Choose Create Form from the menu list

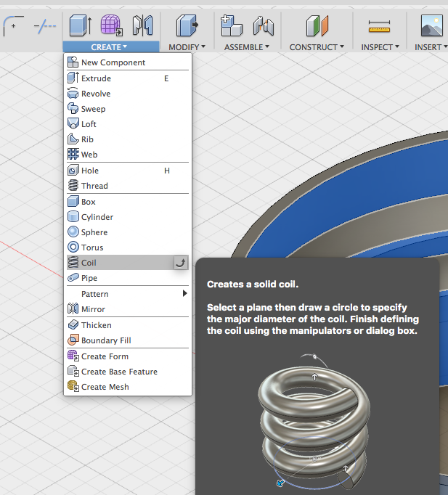click(x=128, y=356)
